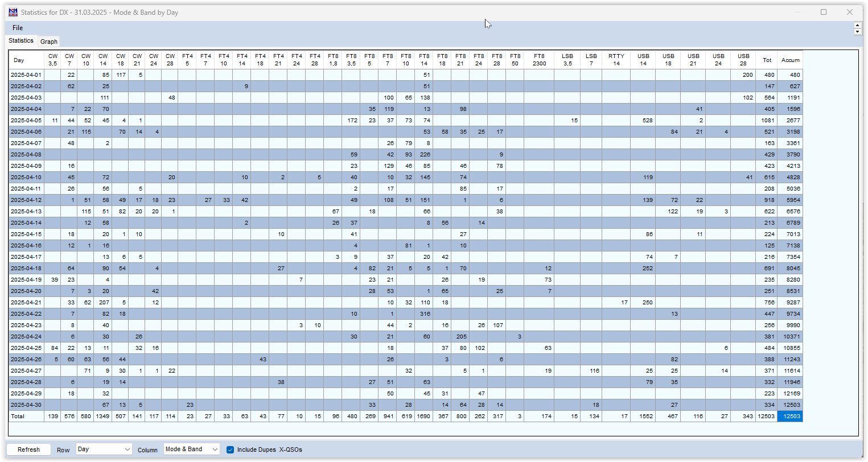Screen dimensions: 868x462
Task: Click the 200 USB 28 cell for 2025-04-01
Action: tap(743, 75)
